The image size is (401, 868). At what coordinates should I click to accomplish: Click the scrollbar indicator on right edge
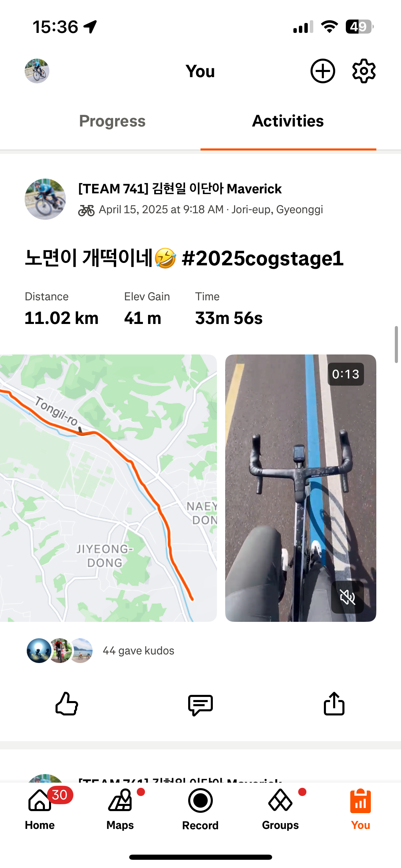[x=396, y=345]
